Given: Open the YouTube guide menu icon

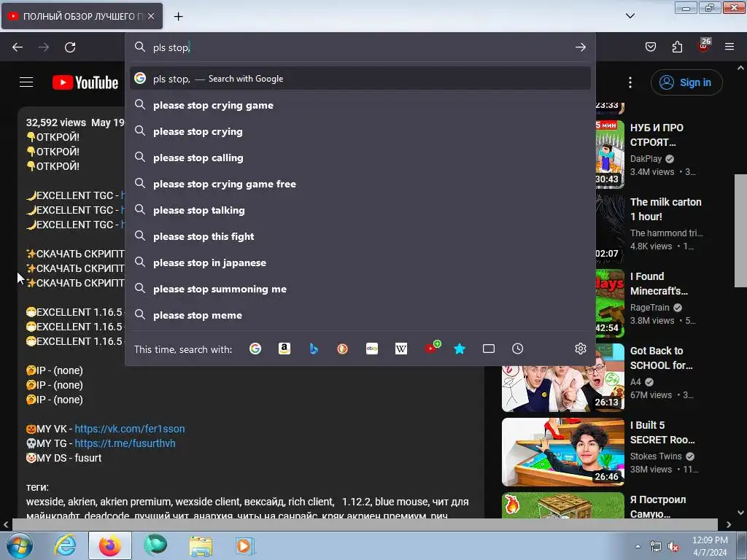Looking at the screenshot, I should point(26,82).
